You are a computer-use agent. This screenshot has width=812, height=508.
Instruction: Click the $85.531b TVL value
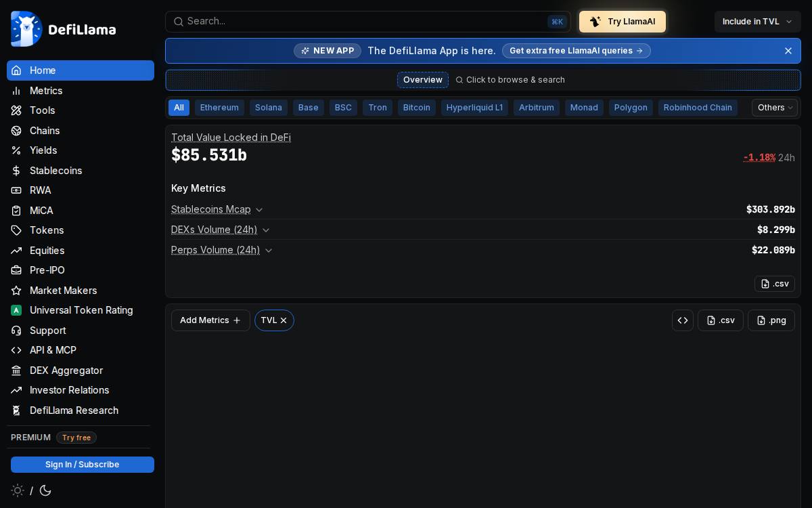point(209,155)
